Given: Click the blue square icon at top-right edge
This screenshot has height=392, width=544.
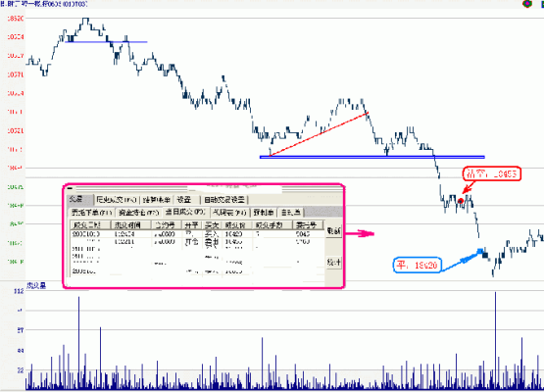Looking at the screenshot, I should [542, 4].
